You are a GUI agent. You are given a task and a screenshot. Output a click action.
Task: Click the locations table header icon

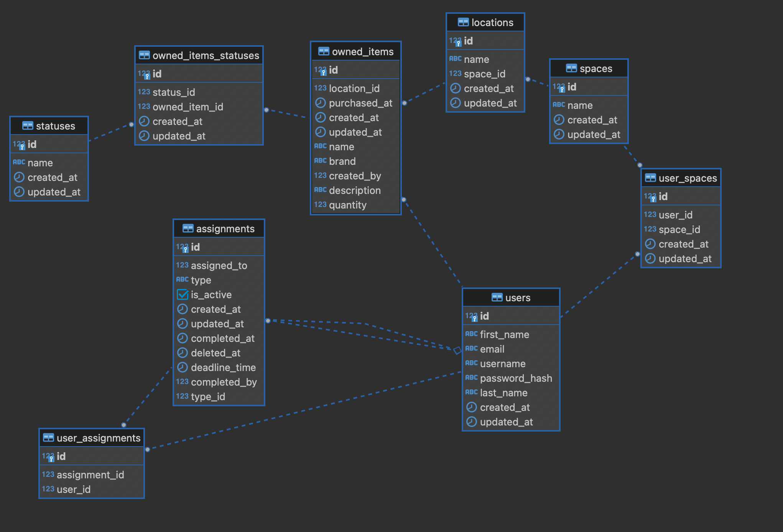463,22
